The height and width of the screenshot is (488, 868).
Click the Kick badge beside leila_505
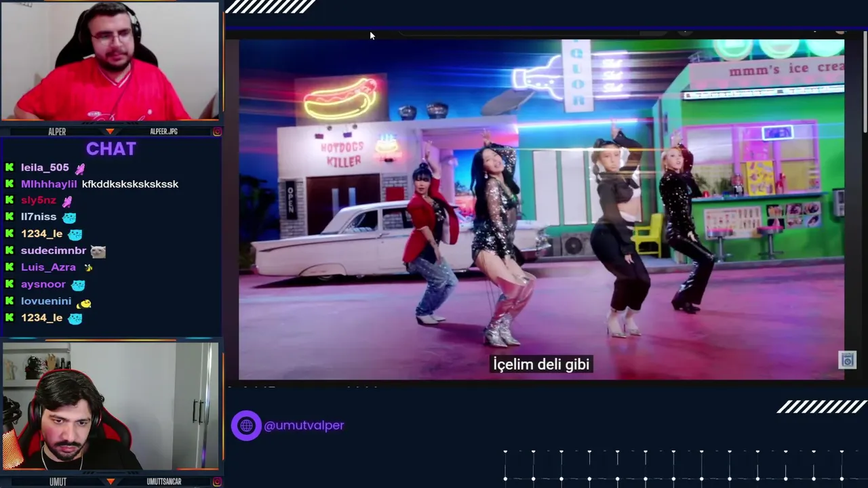coord(9,167)
